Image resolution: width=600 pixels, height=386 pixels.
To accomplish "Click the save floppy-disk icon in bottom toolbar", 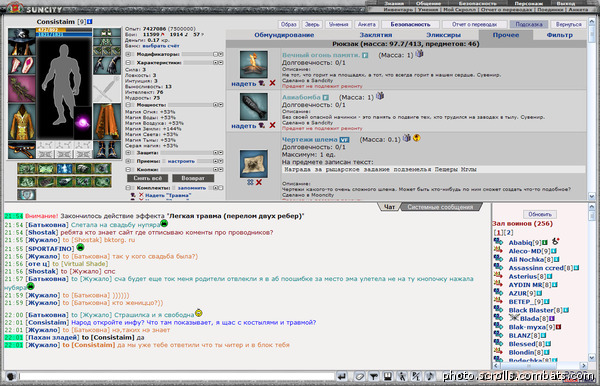I will 388,376.
